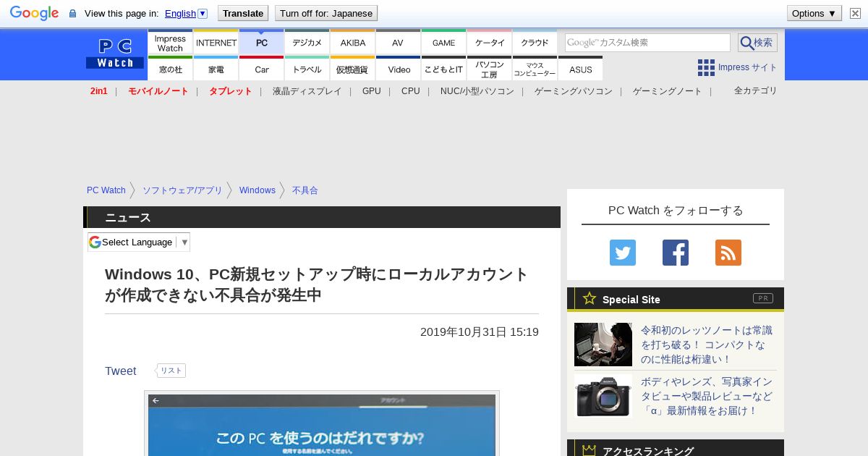868x456 pixels.
Task: Open the マウスコンピューター tab
Action: tap(535, 69)
